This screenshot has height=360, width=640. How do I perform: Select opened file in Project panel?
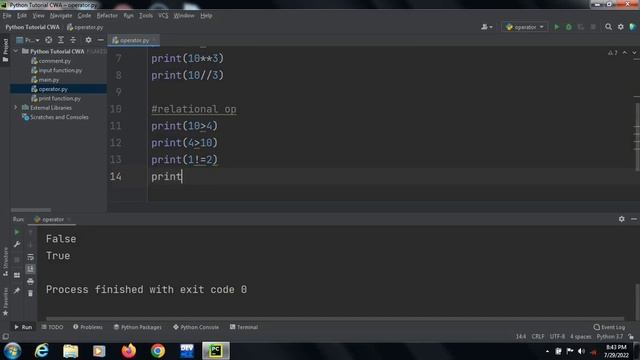pyautogui.click(x=49, y=40)
